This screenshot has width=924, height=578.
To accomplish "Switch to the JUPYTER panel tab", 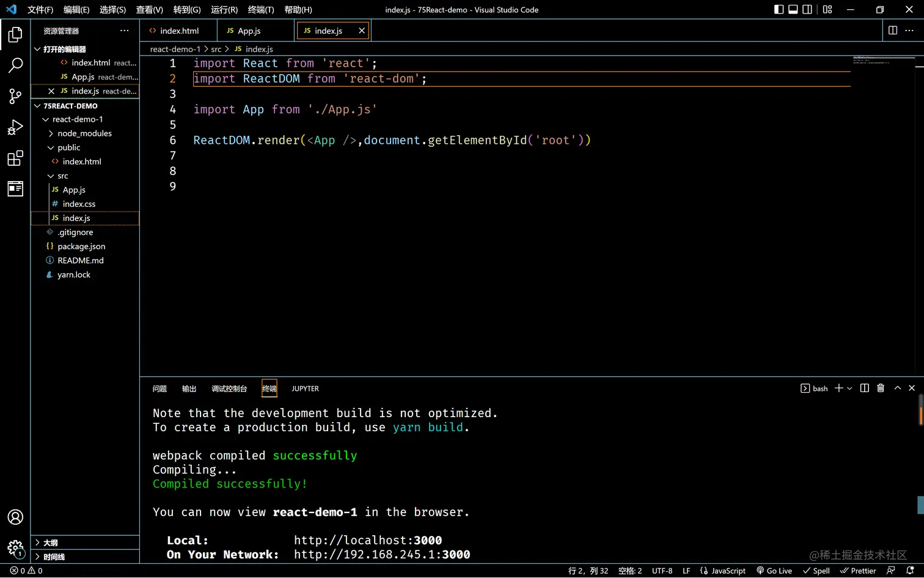I will [306, 388].
